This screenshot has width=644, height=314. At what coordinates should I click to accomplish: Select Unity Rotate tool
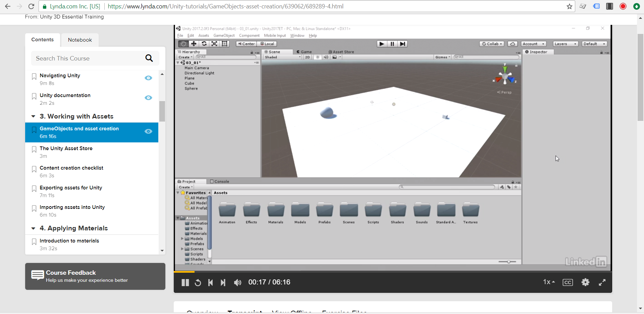pos(204,44)
